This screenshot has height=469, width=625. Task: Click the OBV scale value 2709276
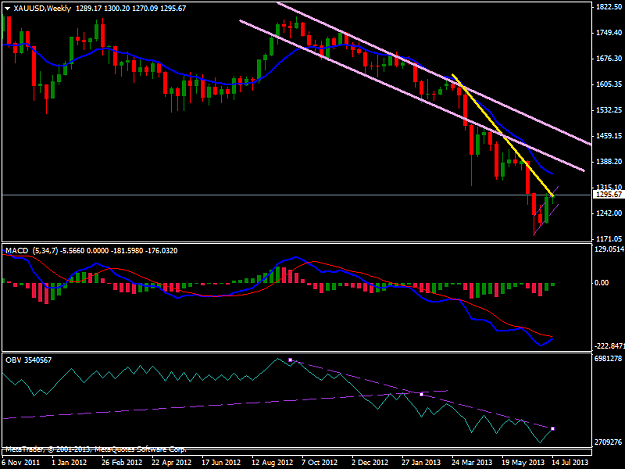608,442
